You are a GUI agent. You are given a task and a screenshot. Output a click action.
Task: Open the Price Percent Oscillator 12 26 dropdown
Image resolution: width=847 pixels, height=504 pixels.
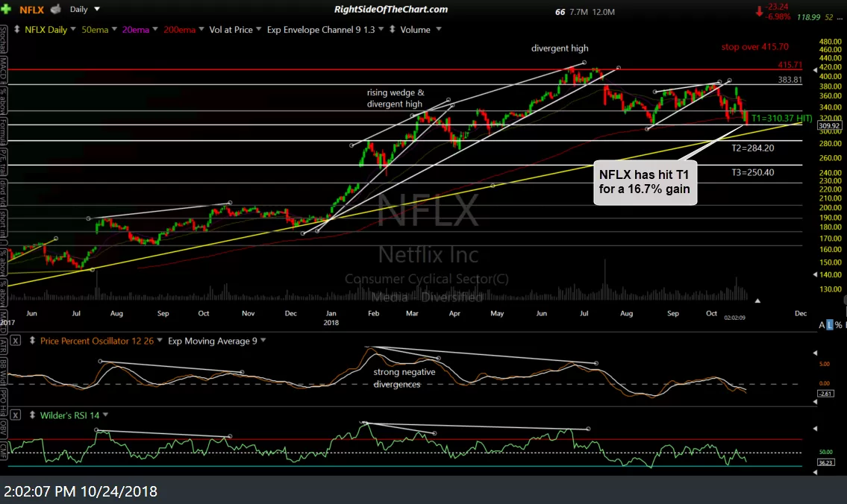160,341
